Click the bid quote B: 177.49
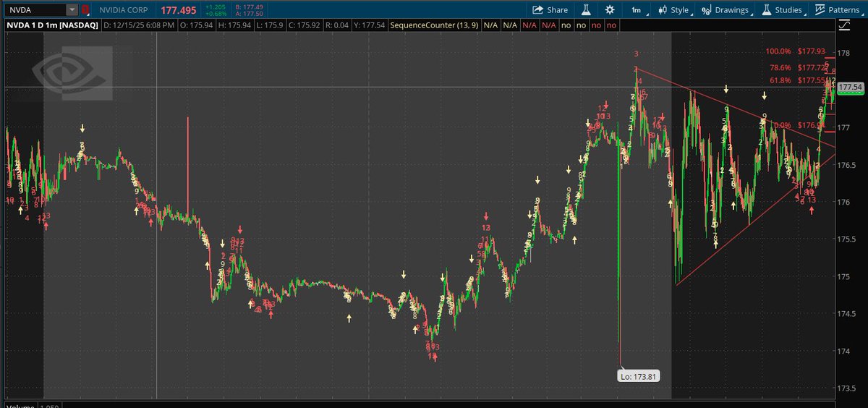The width and height of the screenshot is (868, 408). pos(251,7)
